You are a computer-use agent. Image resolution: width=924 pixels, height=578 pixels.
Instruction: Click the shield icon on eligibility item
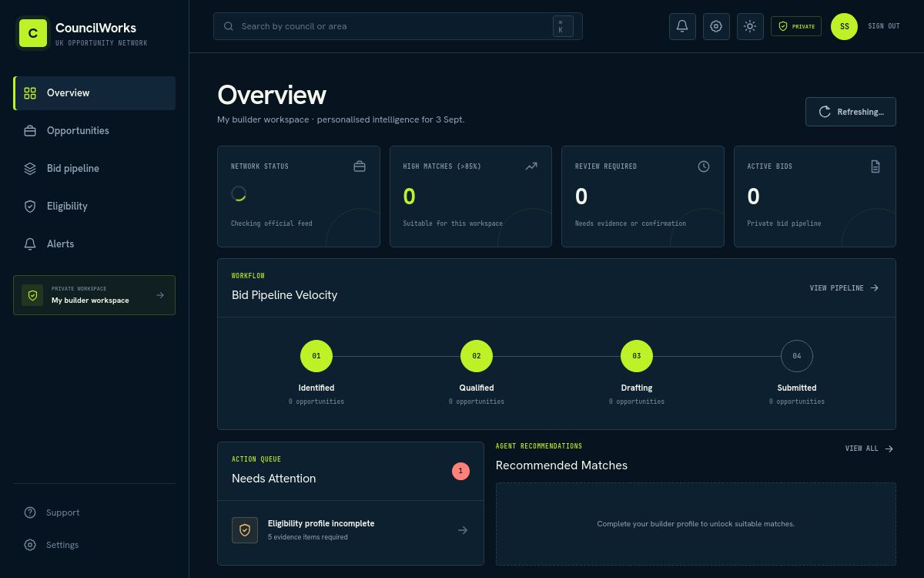(x=245, y=530)
